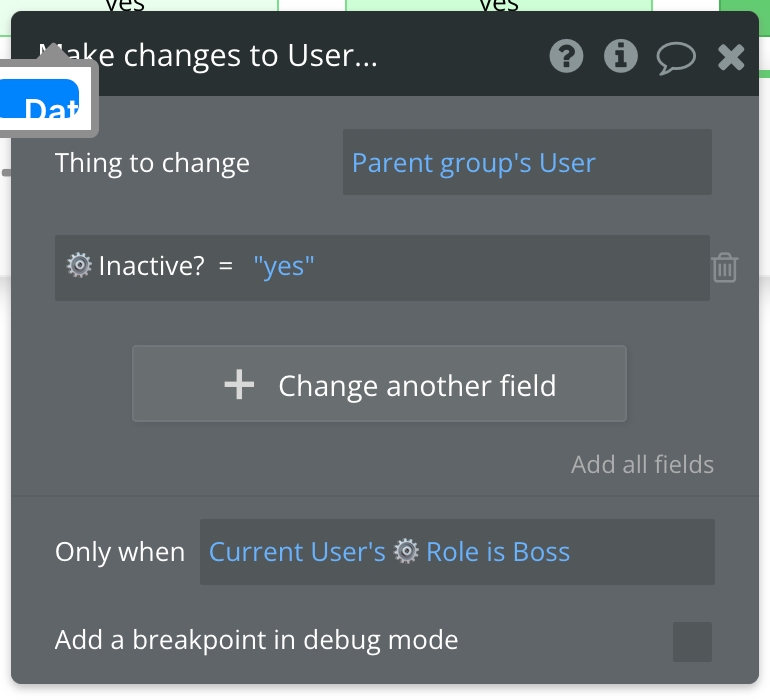Enable the breakpoint in debug mode checkbox
This screenshot has height=700, width=770.
[x=692, y=641]
